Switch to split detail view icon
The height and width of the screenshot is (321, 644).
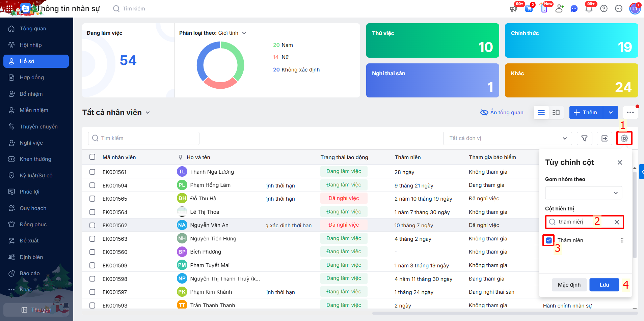[x=556, y=113]
